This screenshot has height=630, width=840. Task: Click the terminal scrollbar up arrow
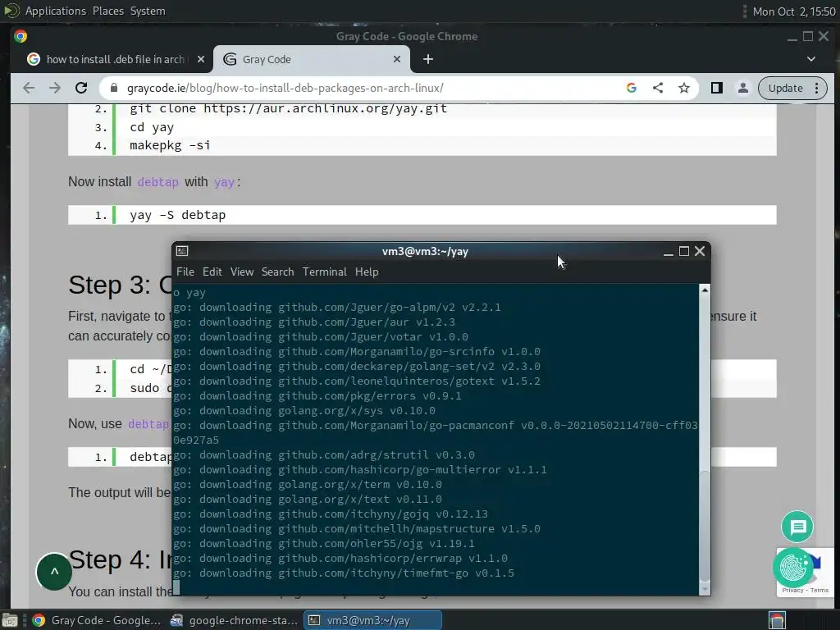[705, 290]
